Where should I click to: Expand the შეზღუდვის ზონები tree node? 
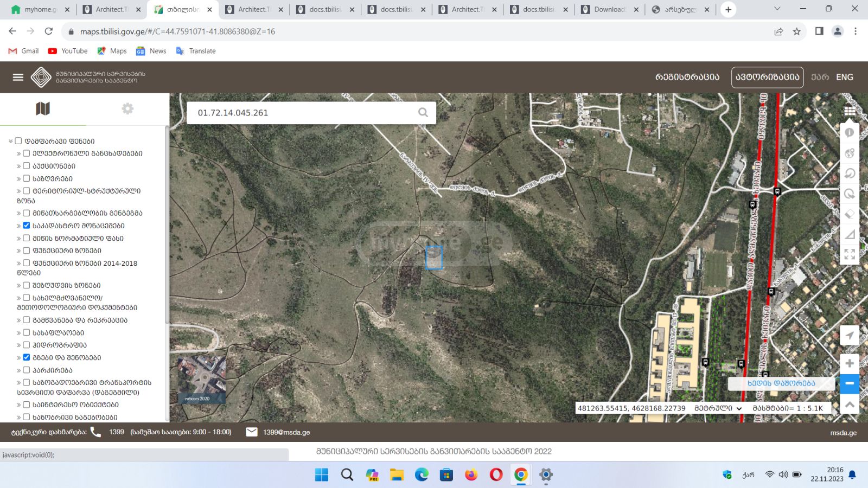click(18, 285)
